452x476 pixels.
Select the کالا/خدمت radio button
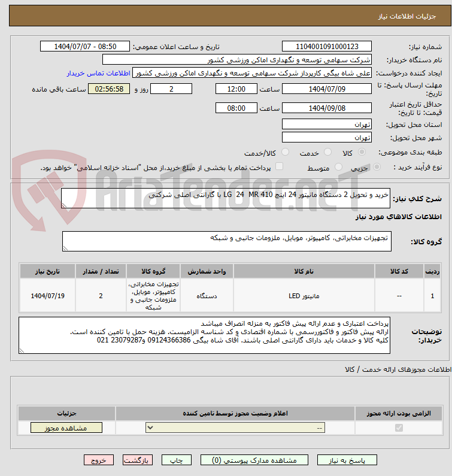pyautogui.click(x=285, y=152)
